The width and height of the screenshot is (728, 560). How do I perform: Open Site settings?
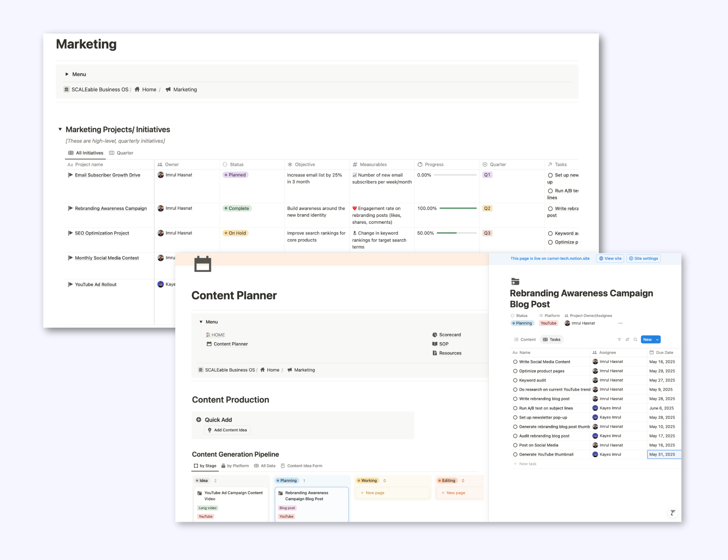point(643,258)
